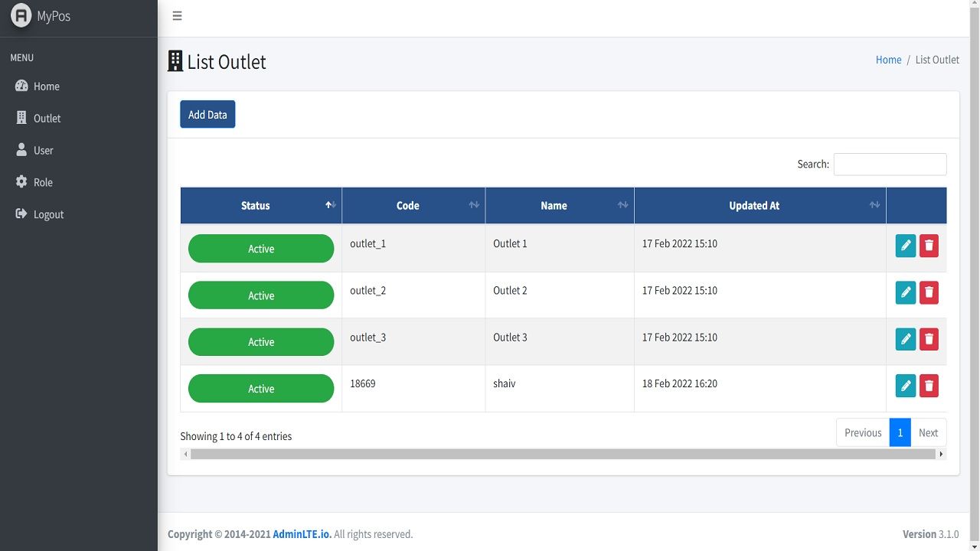Open Home in the sidebar menu
Screen dimensions: 980x551
pyautogui.click(x=46, y=86)
